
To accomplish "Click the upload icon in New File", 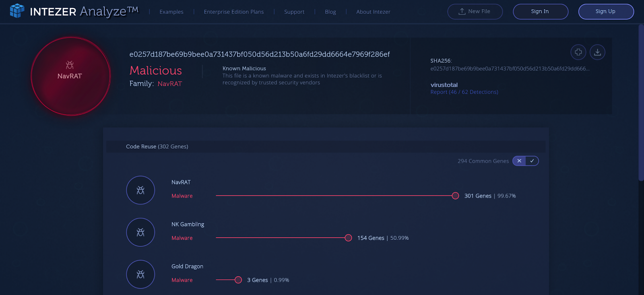I will tap(462, 12).
